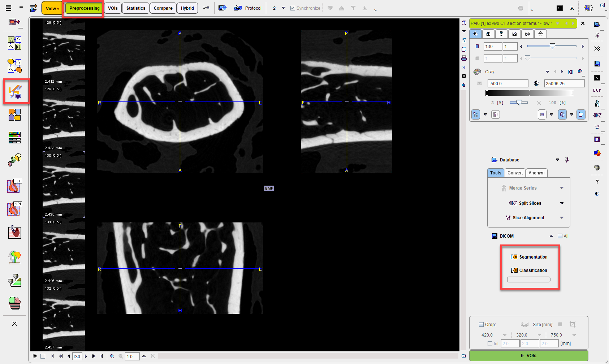Open the Statistics page
609x364 pixels.
tap(136, 8)
